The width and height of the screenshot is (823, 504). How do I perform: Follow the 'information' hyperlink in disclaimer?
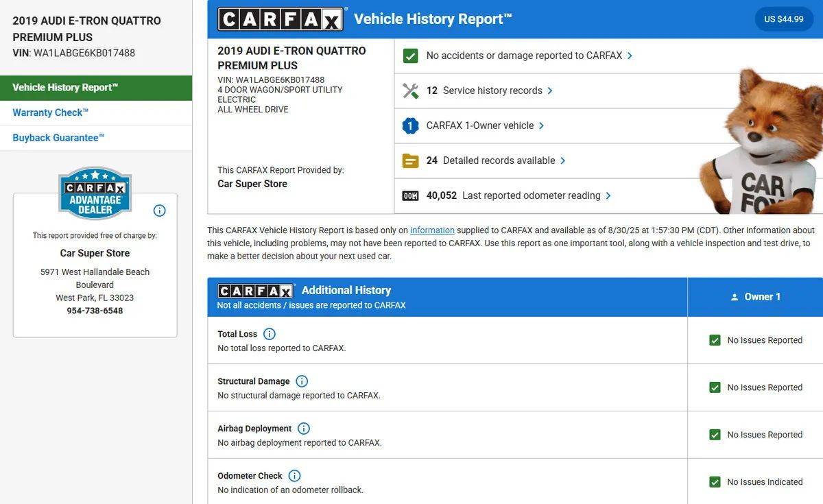coord(432,230)
